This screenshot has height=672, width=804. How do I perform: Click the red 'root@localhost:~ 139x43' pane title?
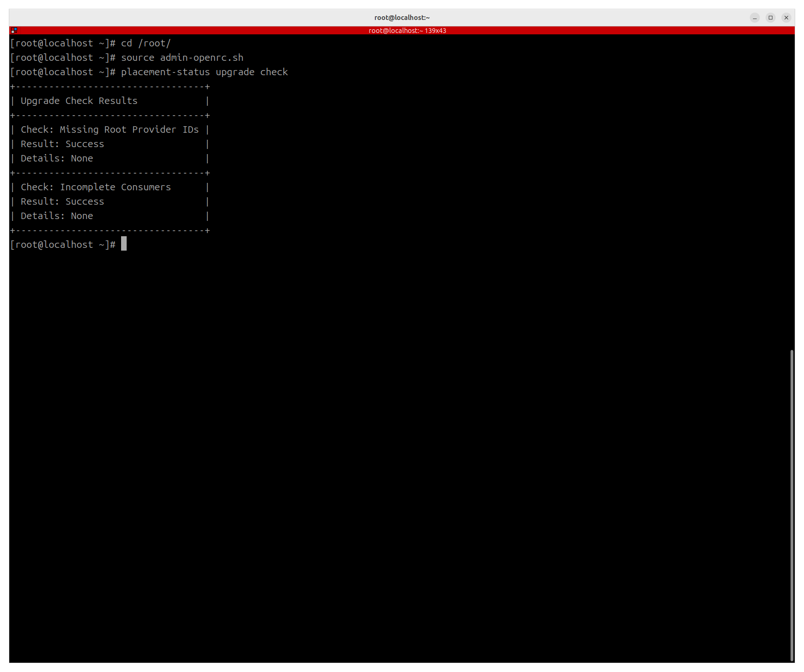[407, 31]
